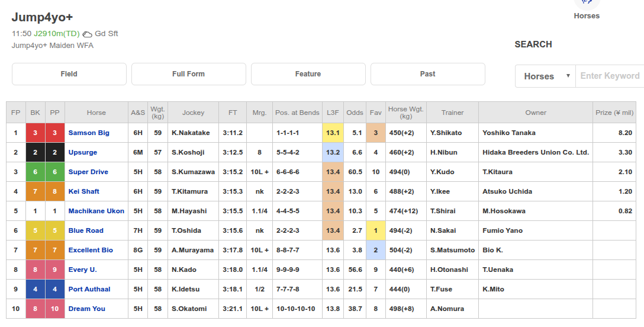
Task: Click the FT column header
Action: [233, 113]
